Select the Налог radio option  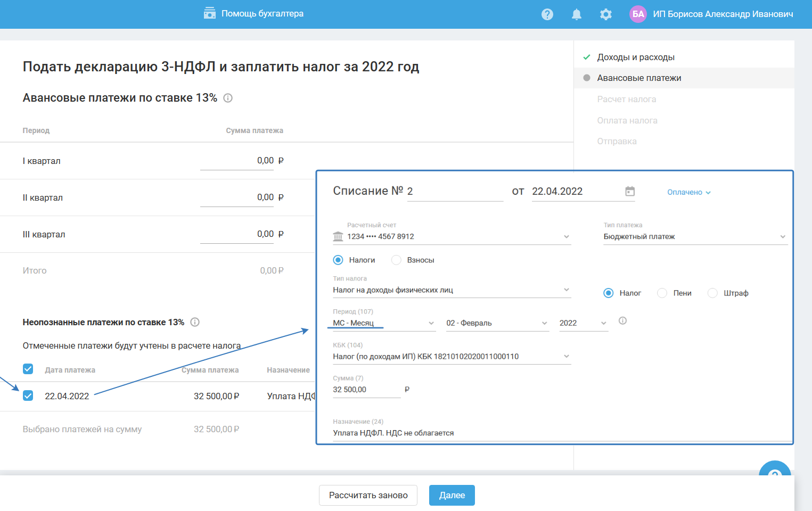point(609,293)
